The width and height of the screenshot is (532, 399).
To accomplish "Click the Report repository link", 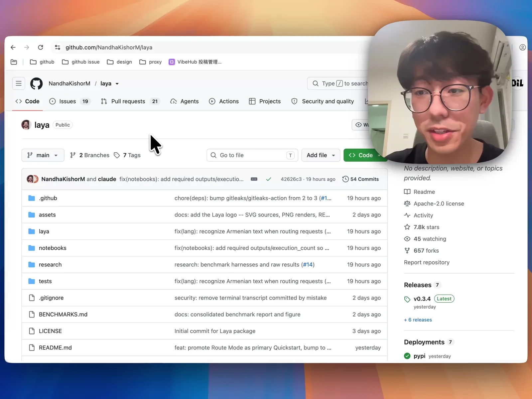I will 427,262.
